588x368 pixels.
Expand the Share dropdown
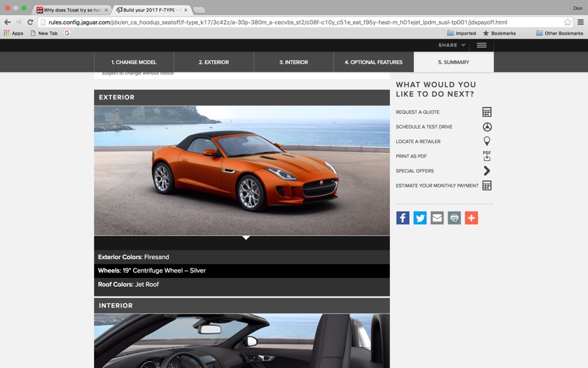(452, 45)
